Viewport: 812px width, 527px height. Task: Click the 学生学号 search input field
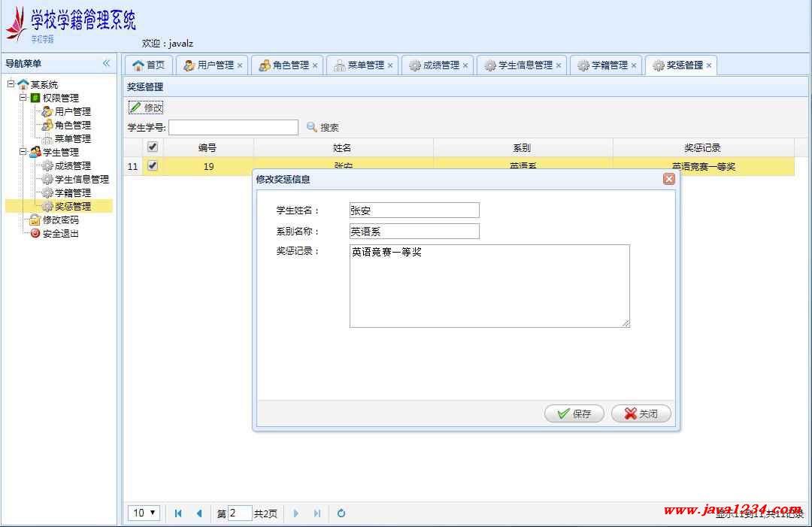tap(233, 127)
